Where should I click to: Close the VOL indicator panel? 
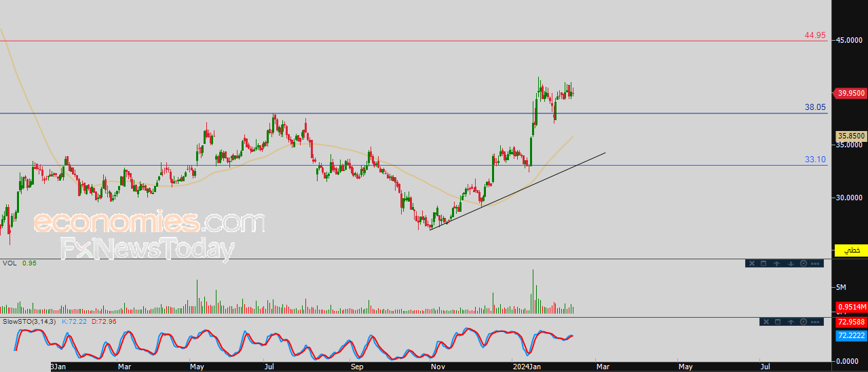point(752,263)
